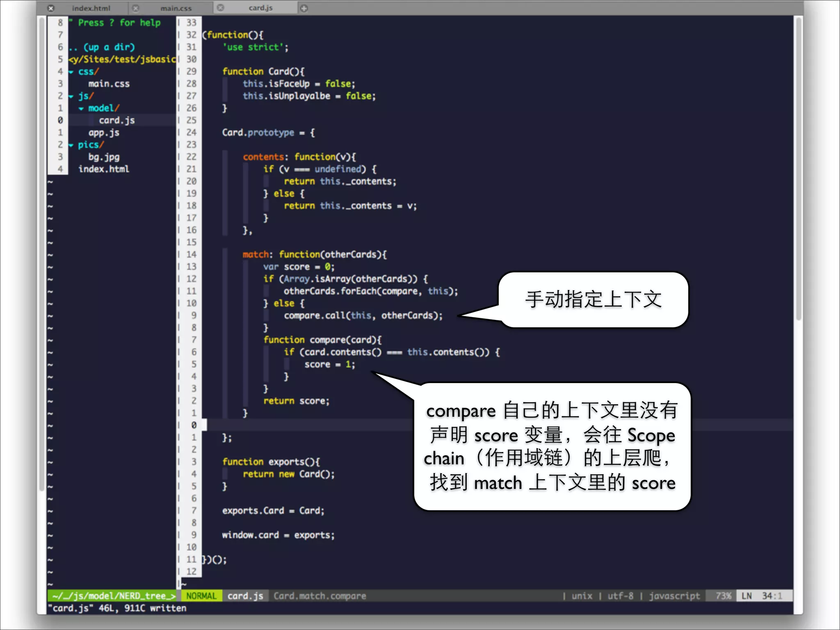
Task: Click 'window.card = exports;' line
Action: click(278, 535)
